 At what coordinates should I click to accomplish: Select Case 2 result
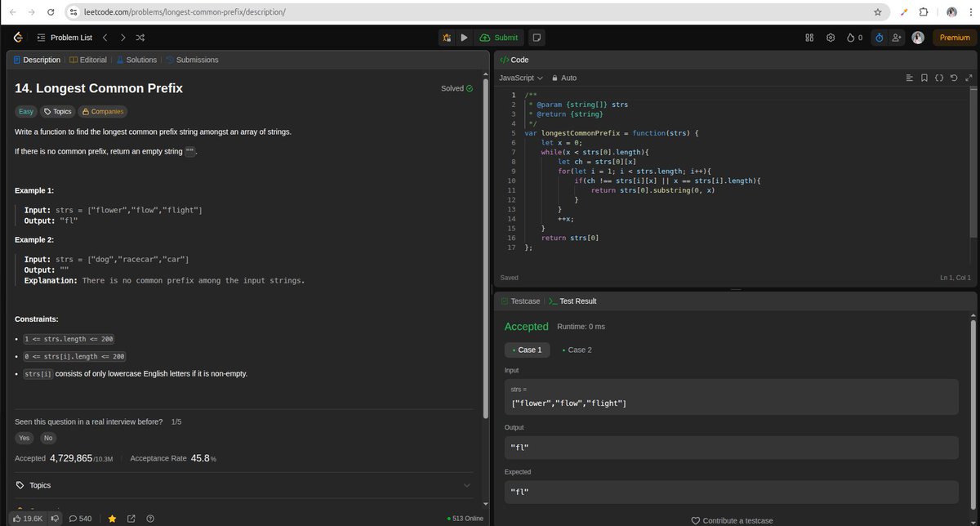[x=576, y=350]
